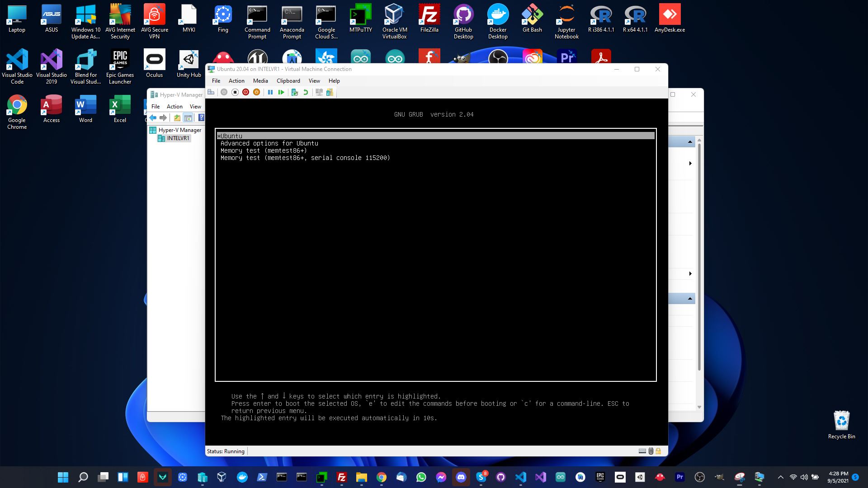The image size is (868, 488).
Task: Click the ruler icon at VM toolbar's end
Action: point(330,92)
